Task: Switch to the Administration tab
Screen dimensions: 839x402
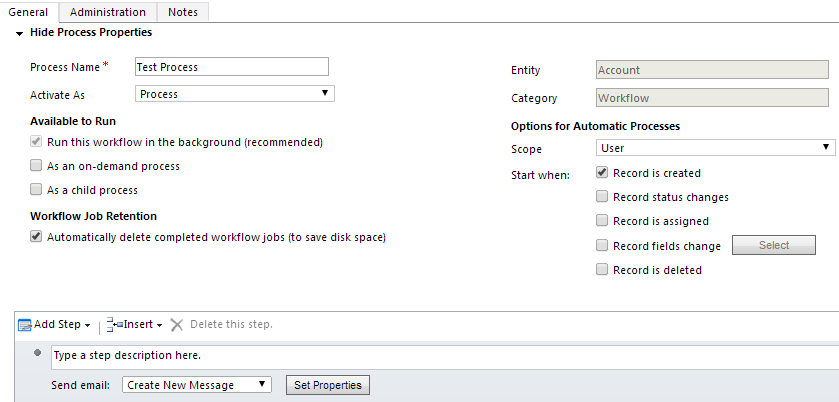Action: [107, 12]
